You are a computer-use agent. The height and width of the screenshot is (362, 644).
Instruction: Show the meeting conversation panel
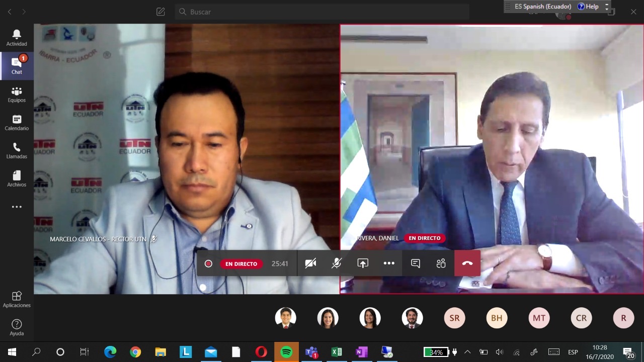pyautogui.click(x=415, y=263)
